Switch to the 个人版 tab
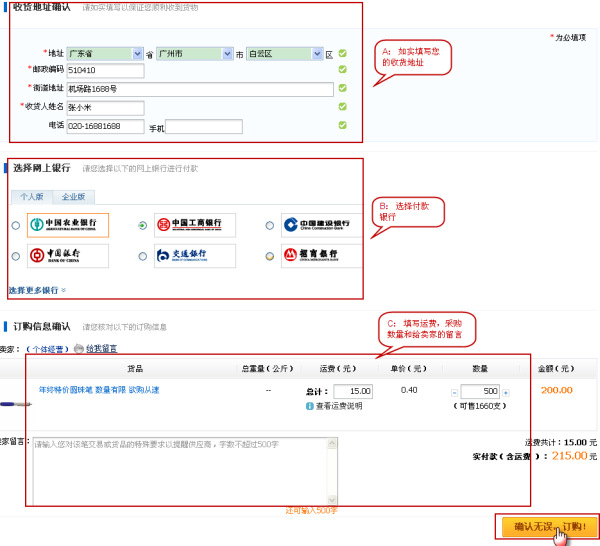 (x=33, y=197)
